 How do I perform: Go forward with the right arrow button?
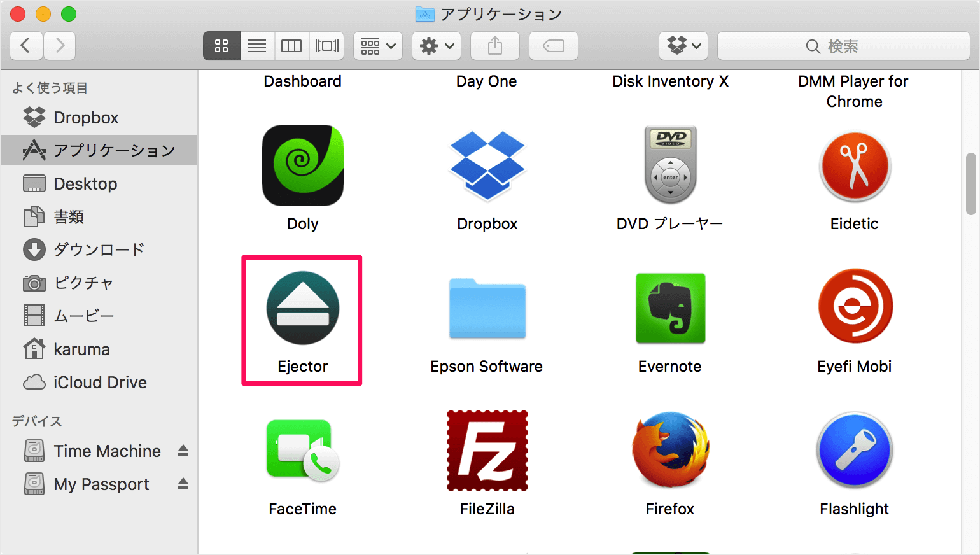60,46
